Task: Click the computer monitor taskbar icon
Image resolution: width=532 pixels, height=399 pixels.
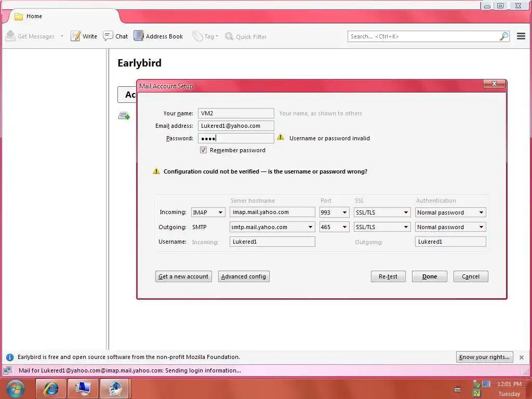Action: click(x=83, y=389)
